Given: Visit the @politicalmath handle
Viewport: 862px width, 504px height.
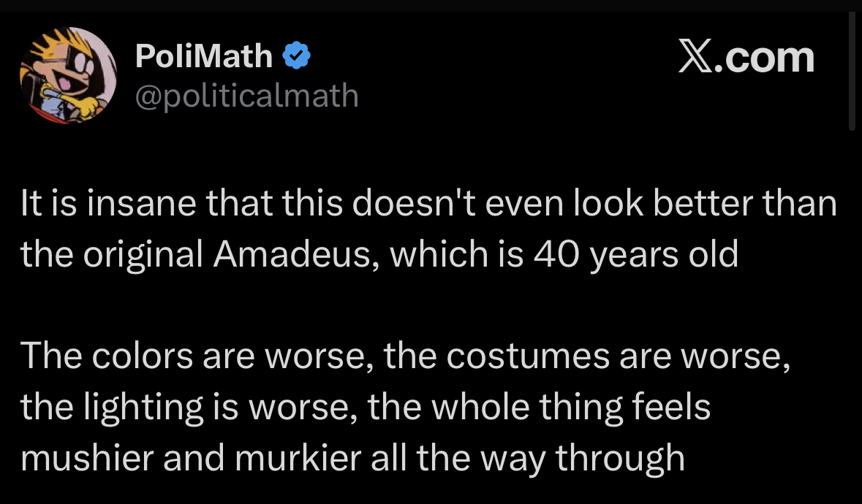Looking at the screenshot, I should [246, 96].
